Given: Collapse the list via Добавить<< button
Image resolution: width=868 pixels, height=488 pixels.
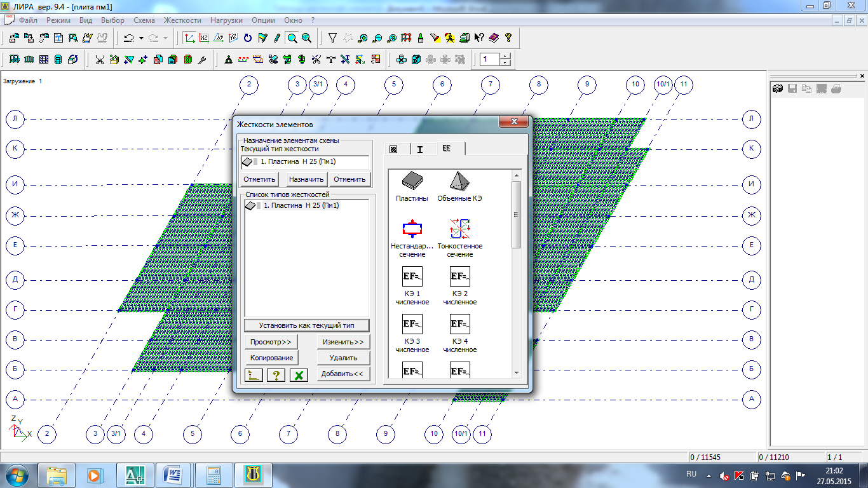Looking at the screenshot, I should pos(343,374).
